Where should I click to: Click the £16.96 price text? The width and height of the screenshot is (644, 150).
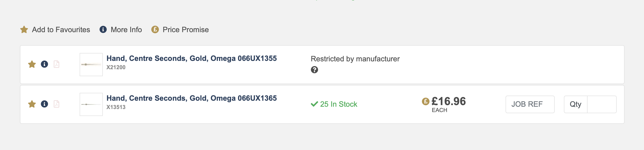(448, 101)
